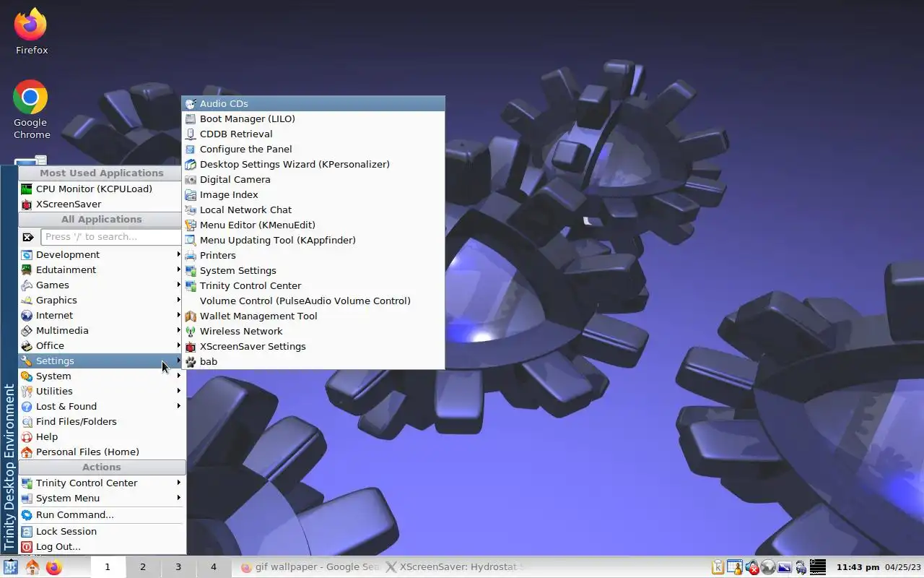This screenshot has width=924, height=578.
Task: Choose Run Command...
Action: 101,514
